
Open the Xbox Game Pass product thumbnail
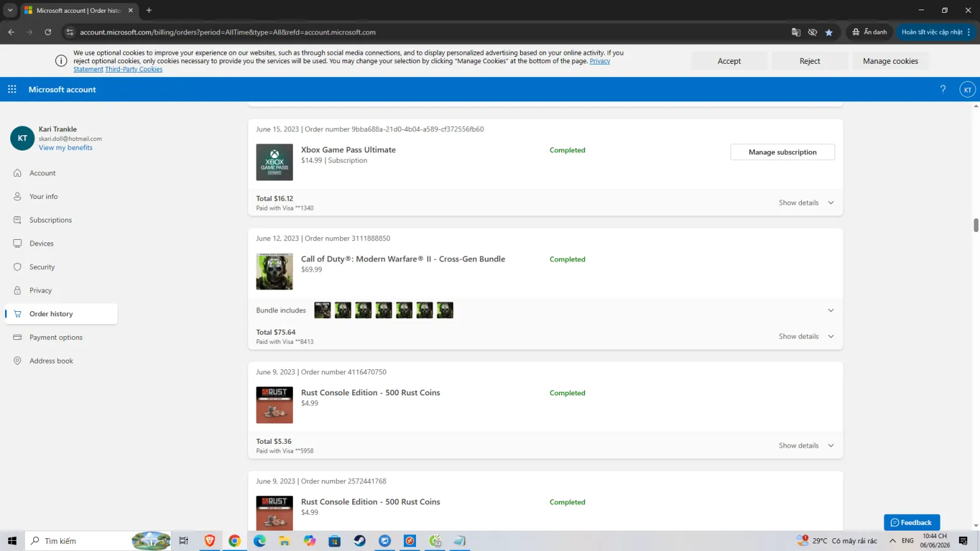tap(274, 162)
